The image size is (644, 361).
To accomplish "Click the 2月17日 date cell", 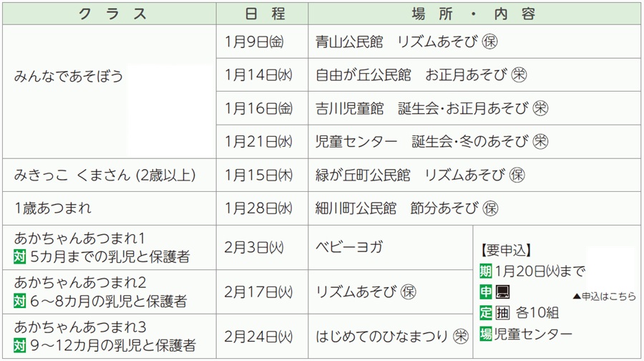I will 258,292.
